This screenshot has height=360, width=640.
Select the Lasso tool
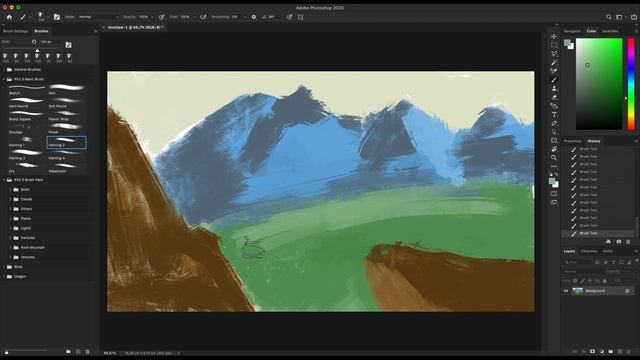pos(554,54)
